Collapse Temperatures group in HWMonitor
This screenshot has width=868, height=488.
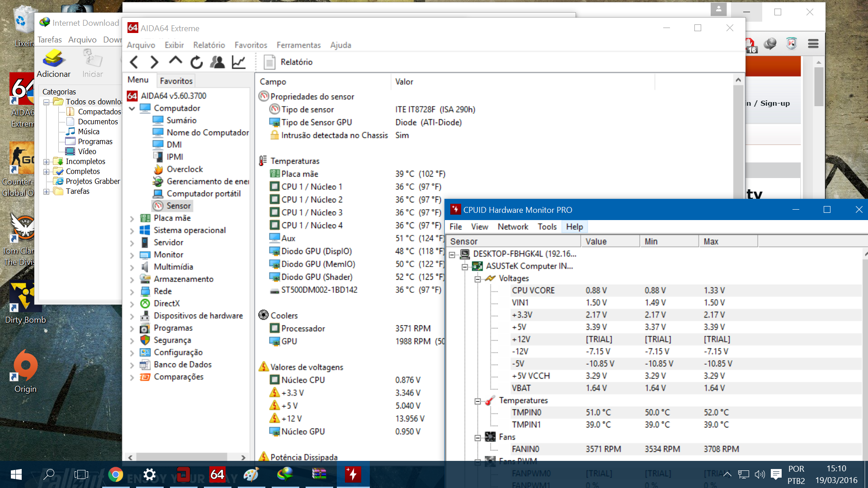tap(477, 401)
